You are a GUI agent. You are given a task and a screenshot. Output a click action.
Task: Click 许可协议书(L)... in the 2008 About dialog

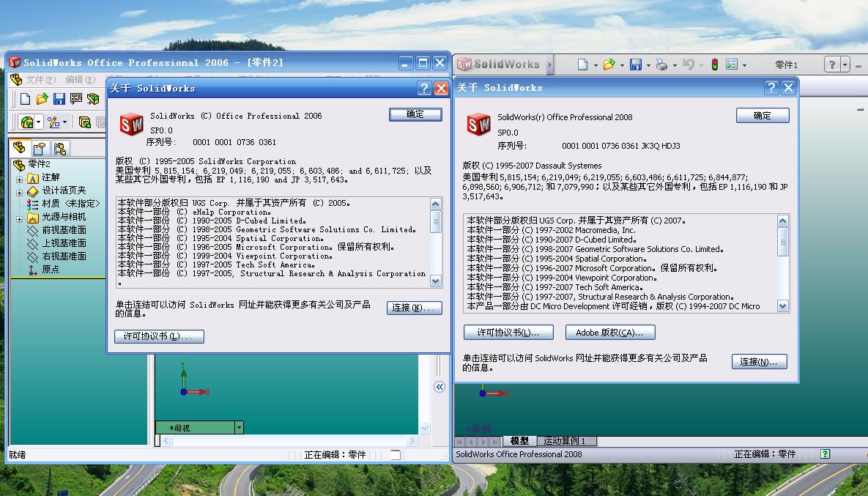[509, 333]
